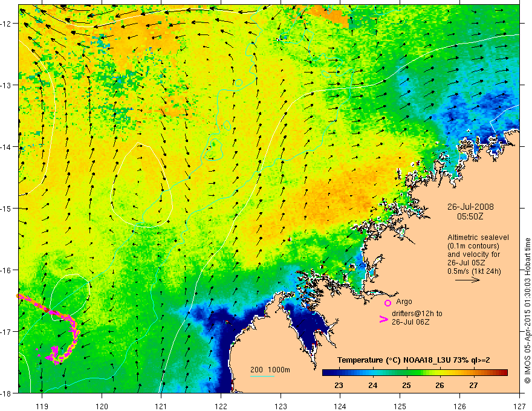This screenshot has height=411, width=532.
Task: Click color bar tick label 25
Action: point(406,385)
